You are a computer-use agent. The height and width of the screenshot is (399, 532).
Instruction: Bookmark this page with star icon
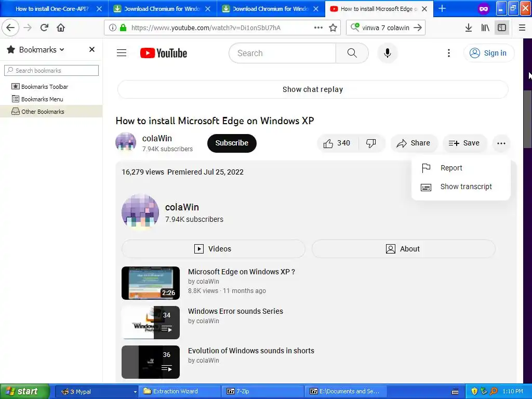tap(333, 28)
